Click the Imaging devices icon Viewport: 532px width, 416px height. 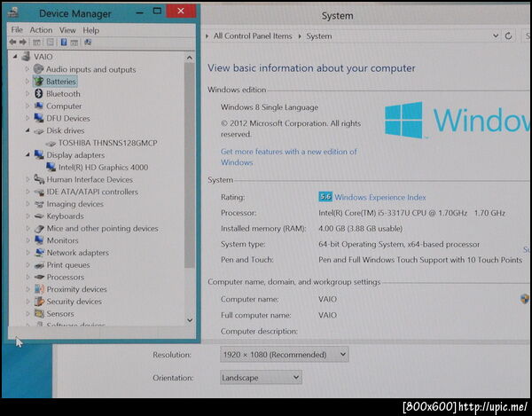tap(39, 204)
